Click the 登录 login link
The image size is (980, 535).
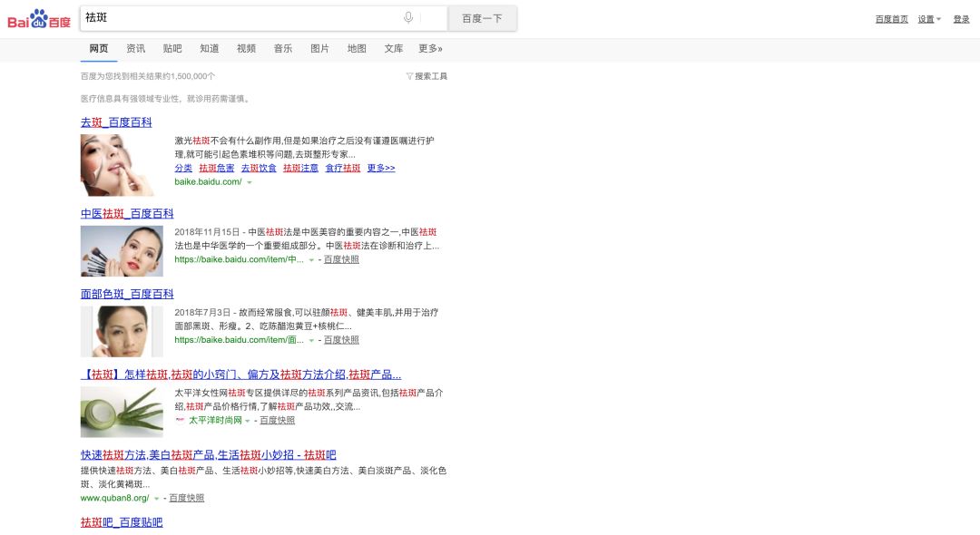tap(961, 19)
